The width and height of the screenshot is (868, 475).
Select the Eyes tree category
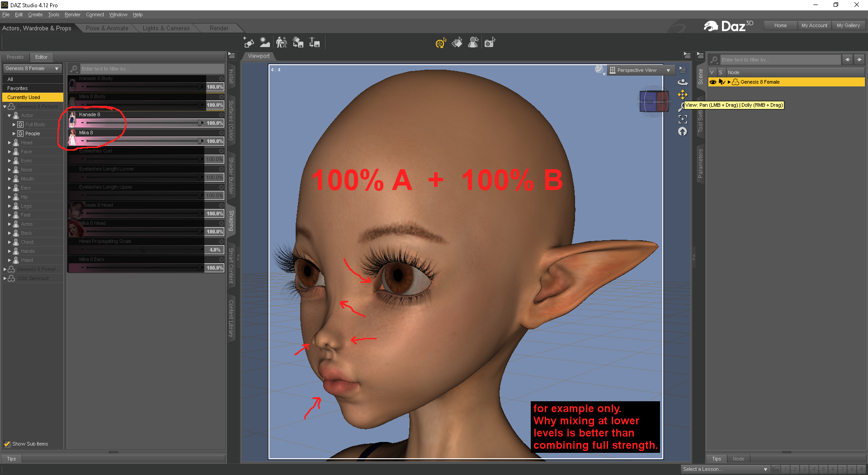pyautogui.click(x=26, y=161)
